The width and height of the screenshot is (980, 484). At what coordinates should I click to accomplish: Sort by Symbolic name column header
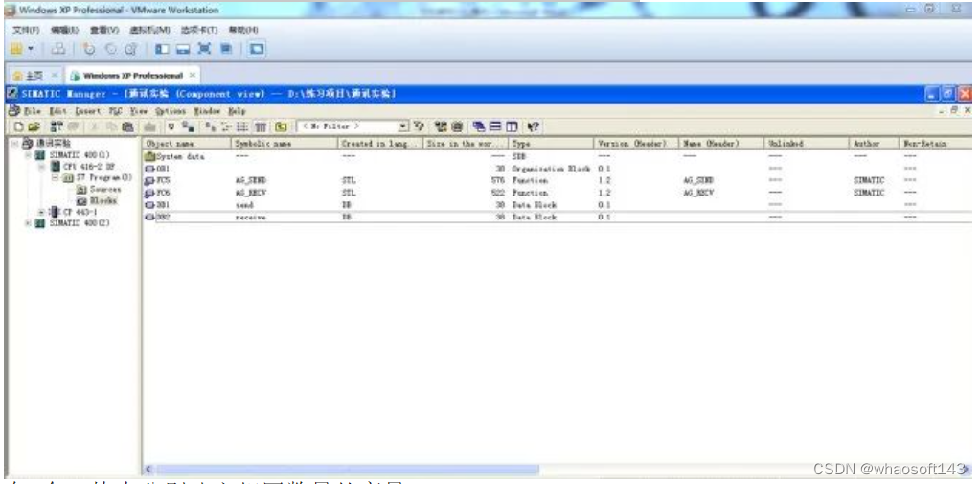[x=285, y=144]
